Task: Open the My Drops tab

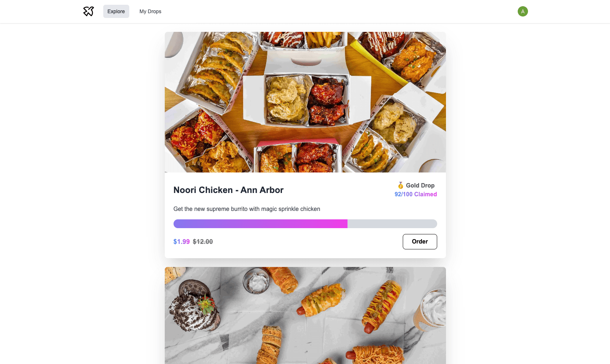Action: [x=150, y=11]
